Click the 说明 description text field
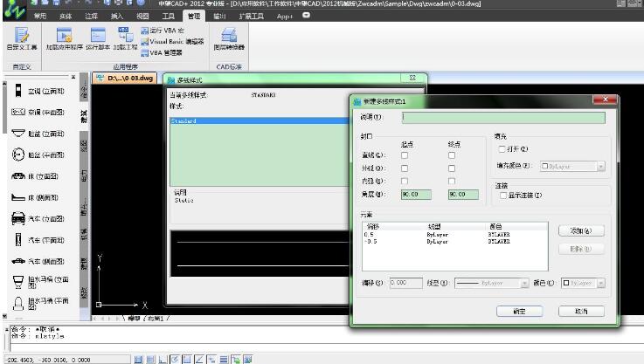Viewport: 644px width, 364px height. [502, 117]
